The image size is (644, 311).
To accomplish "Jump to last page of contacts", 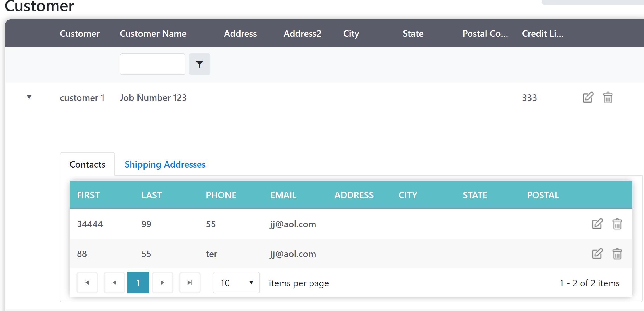I will click(190, 283).
